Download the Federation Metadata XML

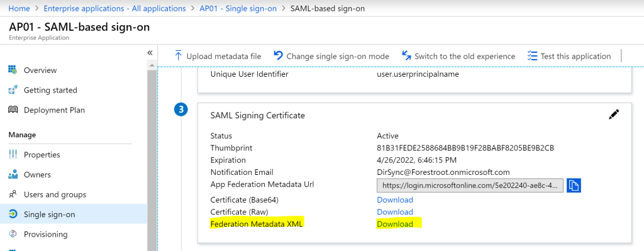(395, 225)
